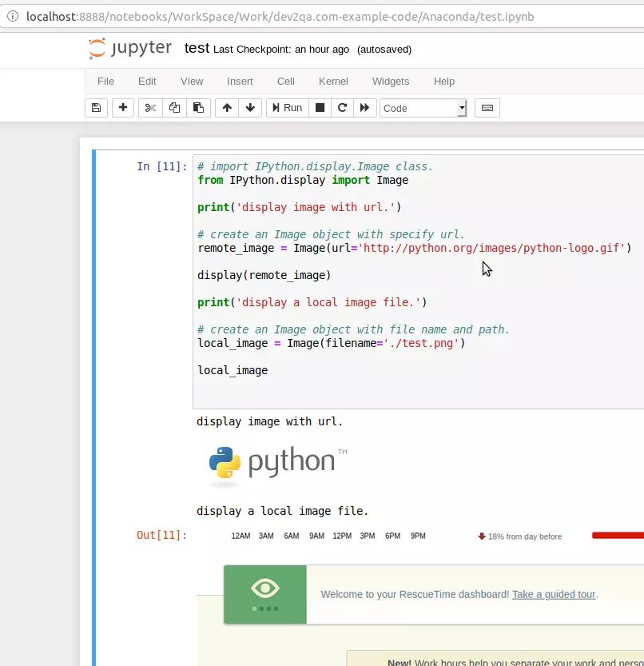644x666 pixels.
Task: Click the 12PM label in output image
Action: pos(342,536)
